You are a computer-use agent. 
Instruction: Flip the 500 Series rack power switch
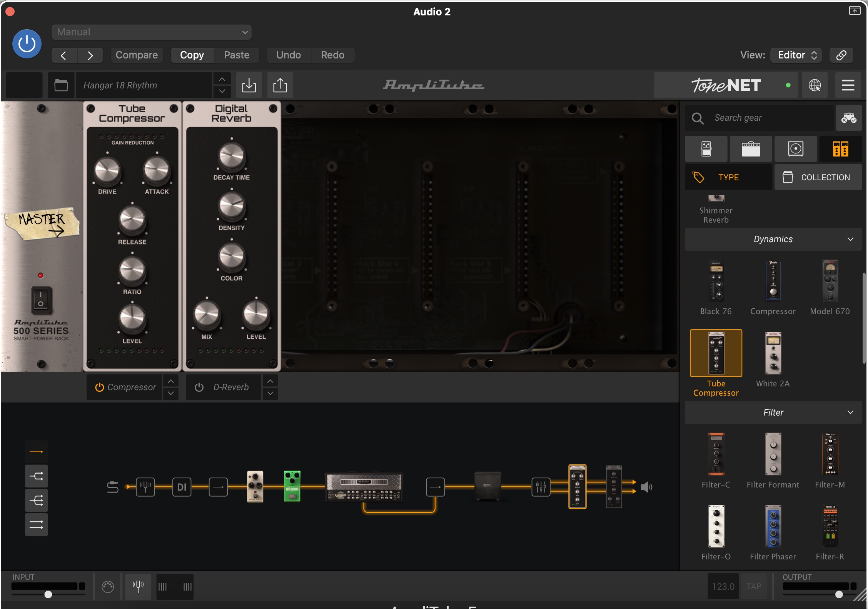(x=41, y=300)
